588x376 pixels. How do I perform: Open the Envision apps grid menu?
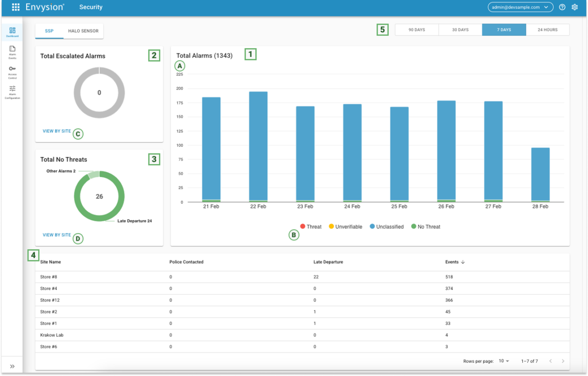point(15,7)
